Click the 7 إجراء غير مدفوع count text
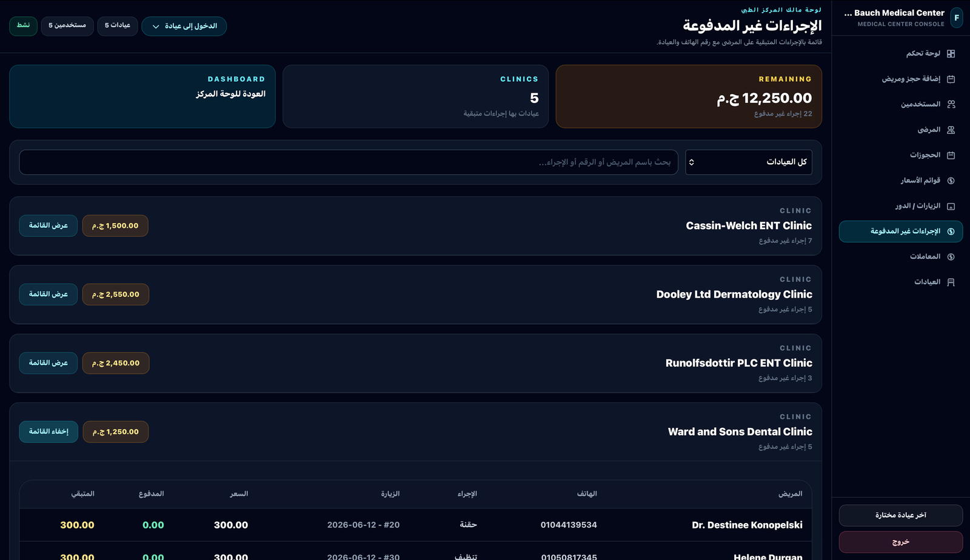 coord(785,241)
